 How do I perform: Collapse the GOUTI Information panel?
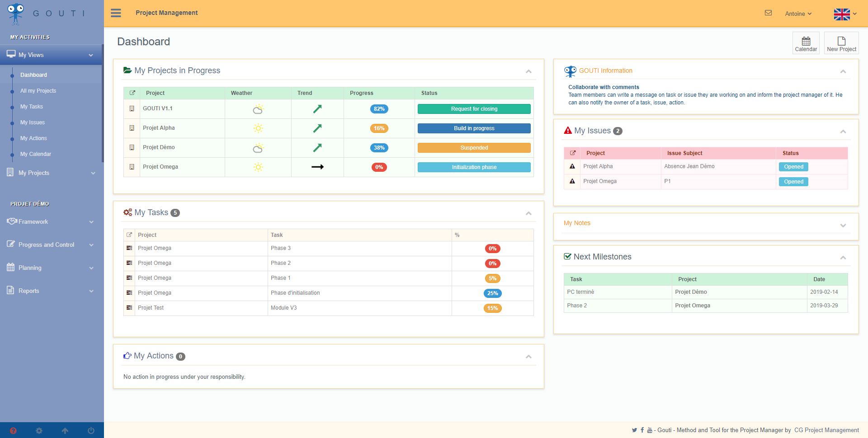pos(843,71)
